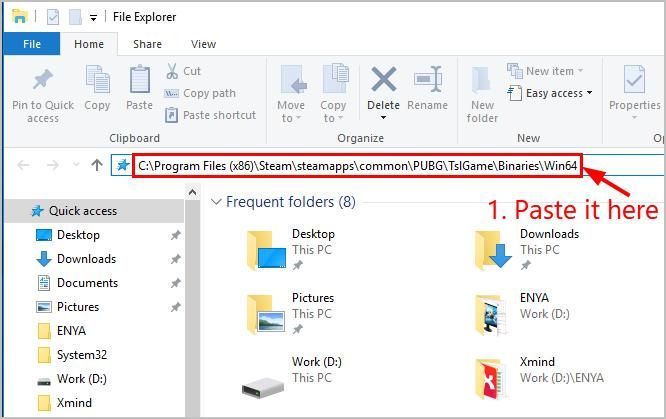Click the Copy ribbon icon
Image resolution: width=666 pixels, height=419 pixels.
click(x=97, y=79)
